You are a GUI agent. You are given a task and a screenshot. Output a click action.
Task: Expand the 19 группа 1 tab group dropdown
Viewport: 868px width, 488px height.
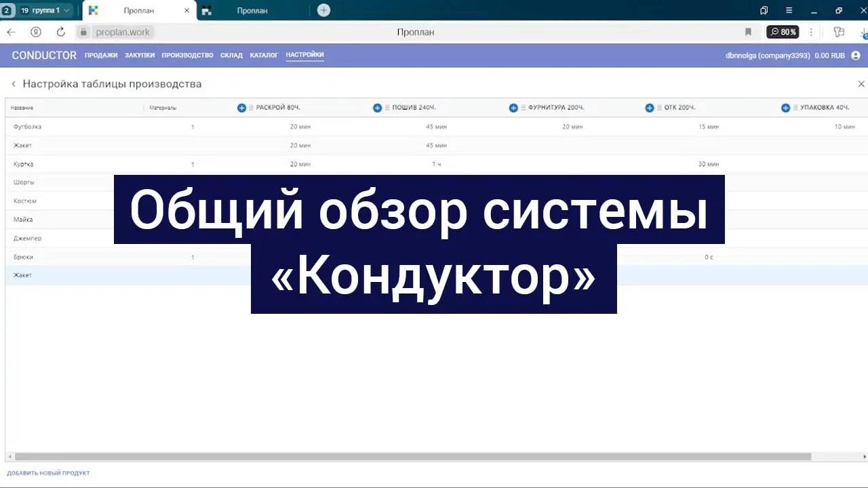pyautogui.click(x=45, y=10)
